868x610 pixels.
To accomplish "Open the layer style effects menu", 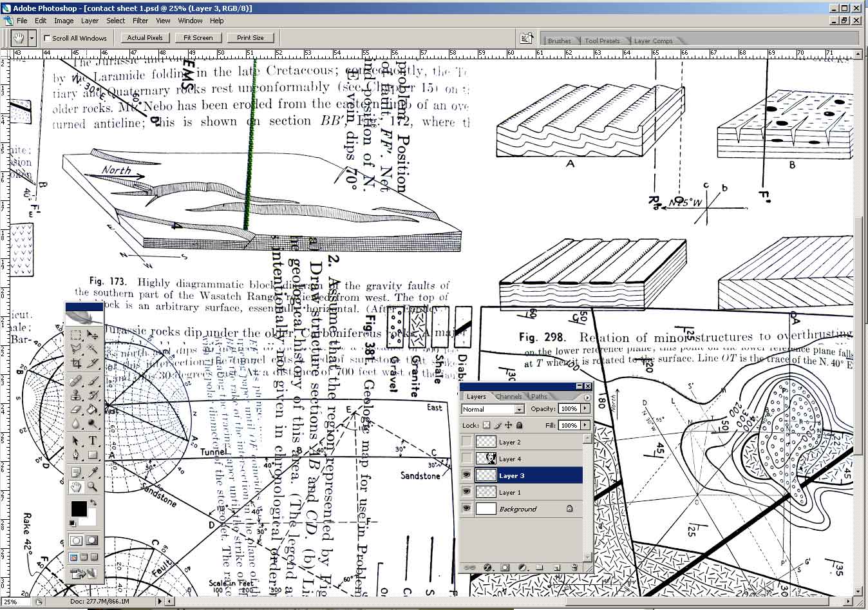I will (487, 567).
